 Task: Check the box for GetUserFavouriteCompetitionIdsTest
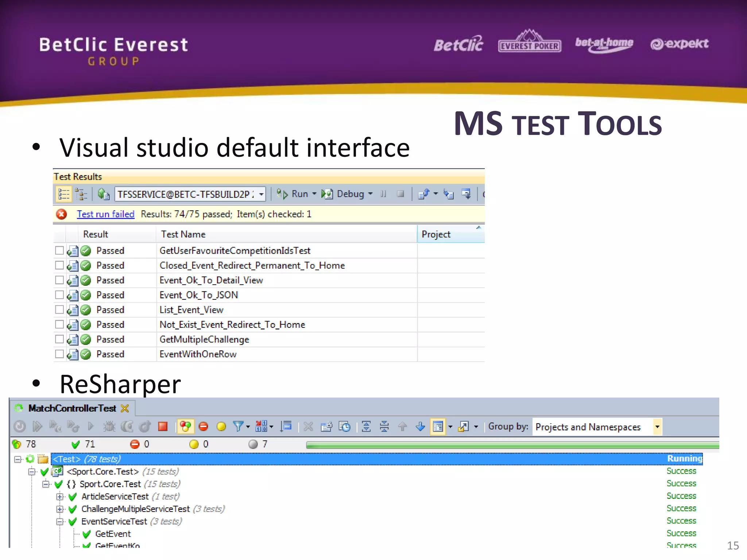[59, 250]
